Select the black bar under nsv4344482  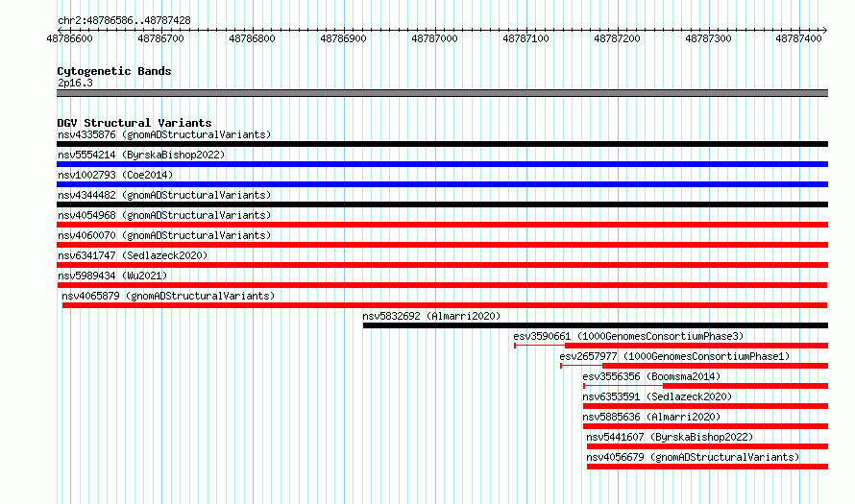pyautogui.click(x=442, y=204)
